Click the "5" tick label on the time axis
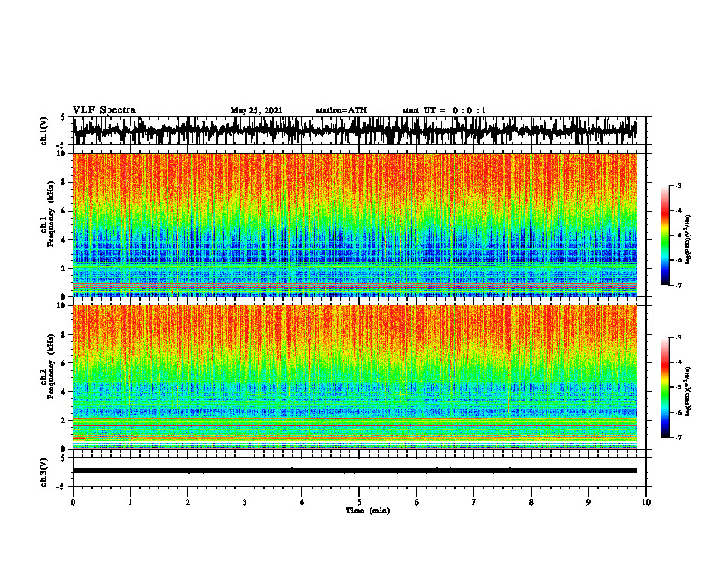Viewport: 728px width, 563px height. 359,502
